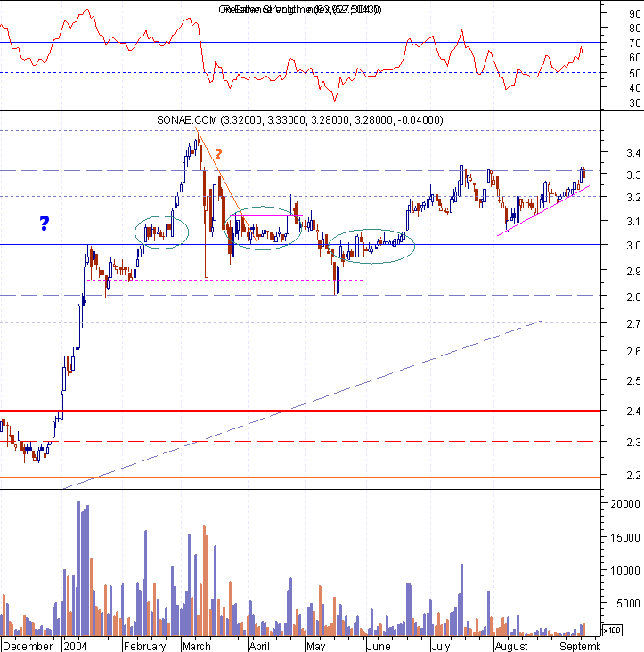
Task: Click the price axis label 2.7
Action: click(x=633, y=324)
